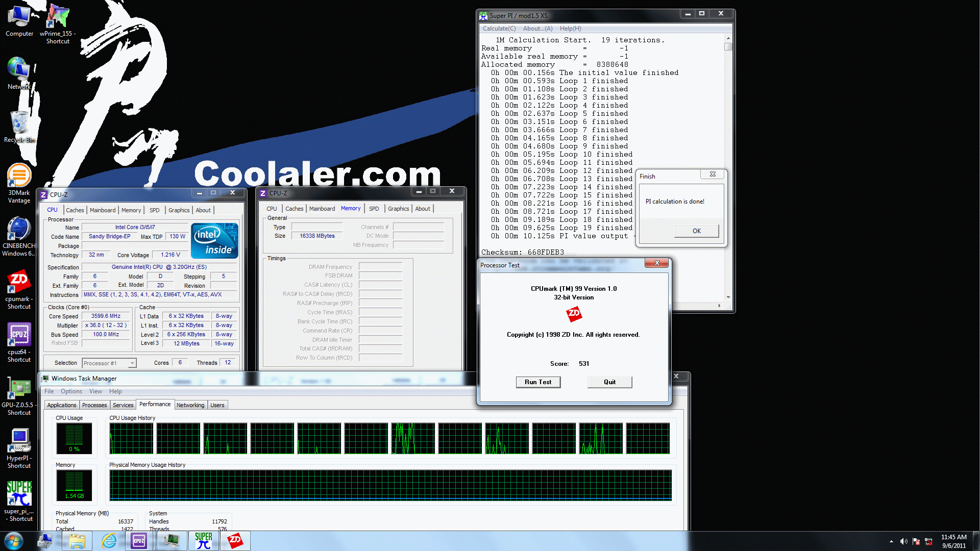Open Internet Explorer from the taskbar
The height and width of the screenshot is (551, 980).
pyautogui.click(x=109, y=541)
